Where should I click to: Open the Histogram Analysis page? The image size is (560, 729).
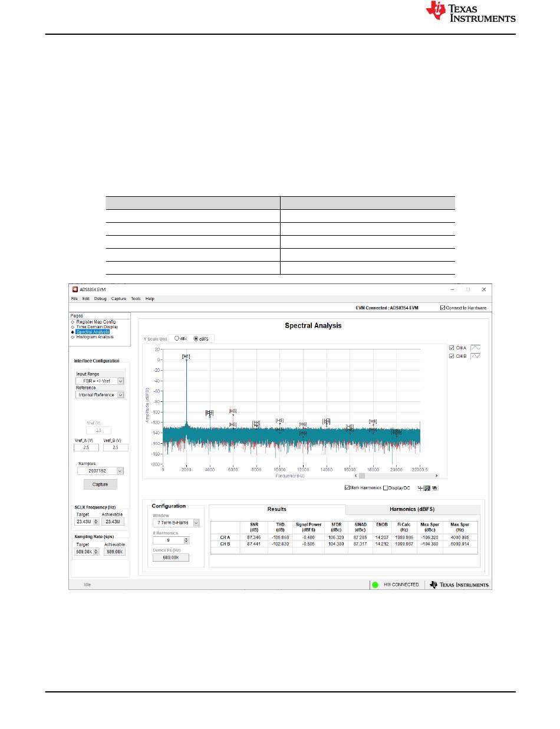(94, 337)
